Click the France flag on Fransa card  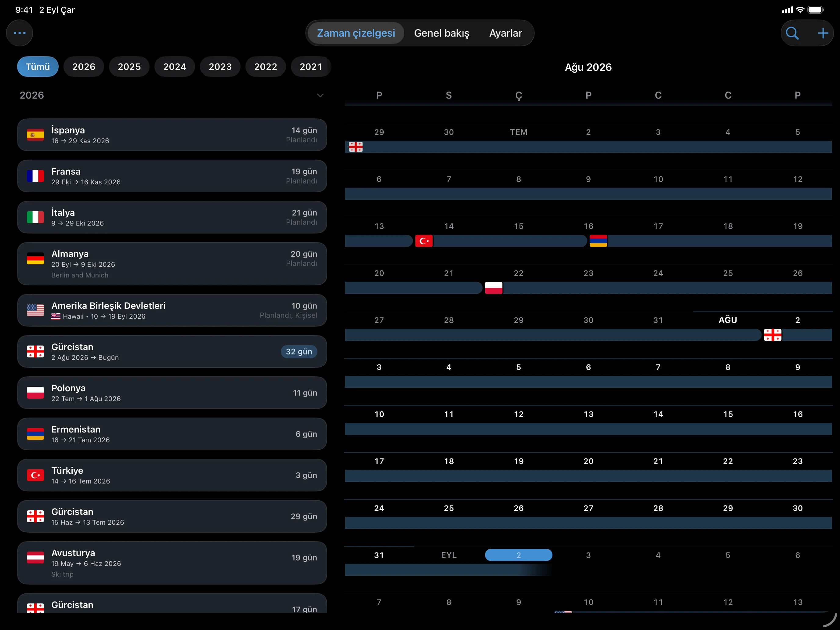click(x=35, y=176)
